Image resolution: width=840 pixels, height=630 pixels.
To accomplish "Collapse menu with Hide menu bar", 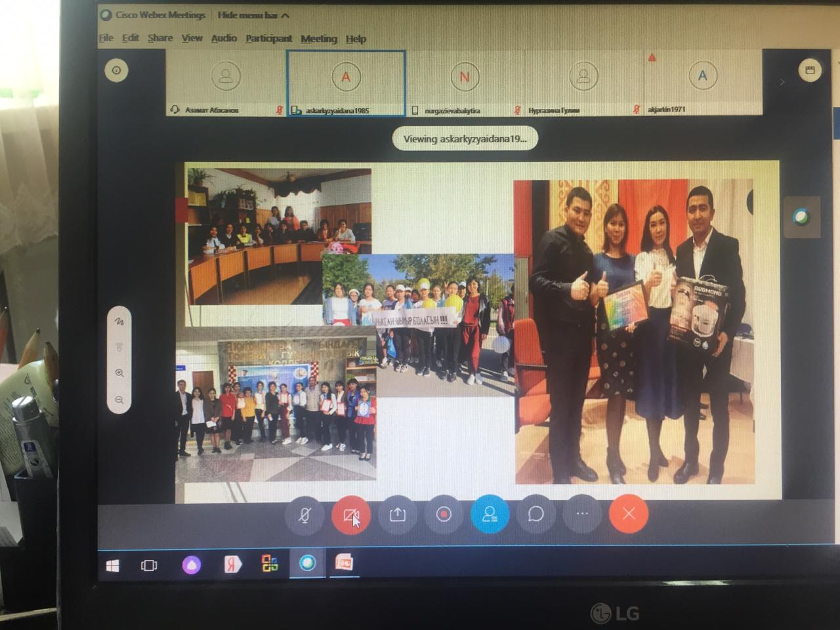I will point(253,15).
